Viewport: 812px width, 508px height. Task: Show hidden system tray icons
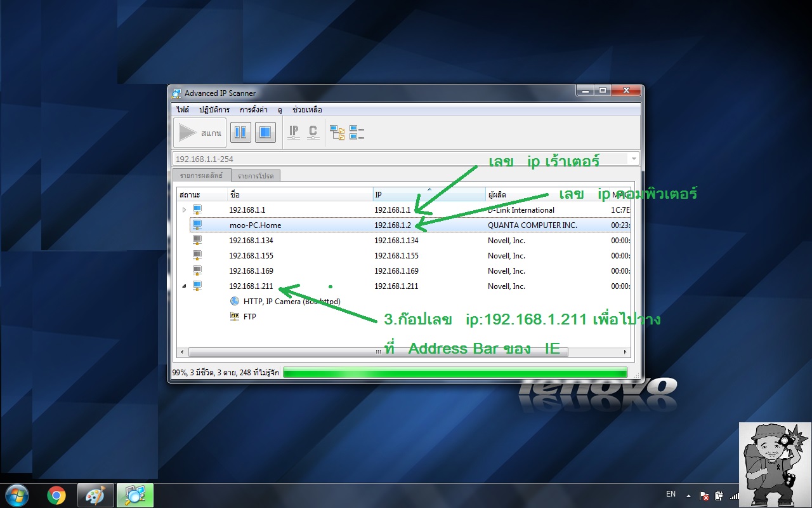coord(689,496)
